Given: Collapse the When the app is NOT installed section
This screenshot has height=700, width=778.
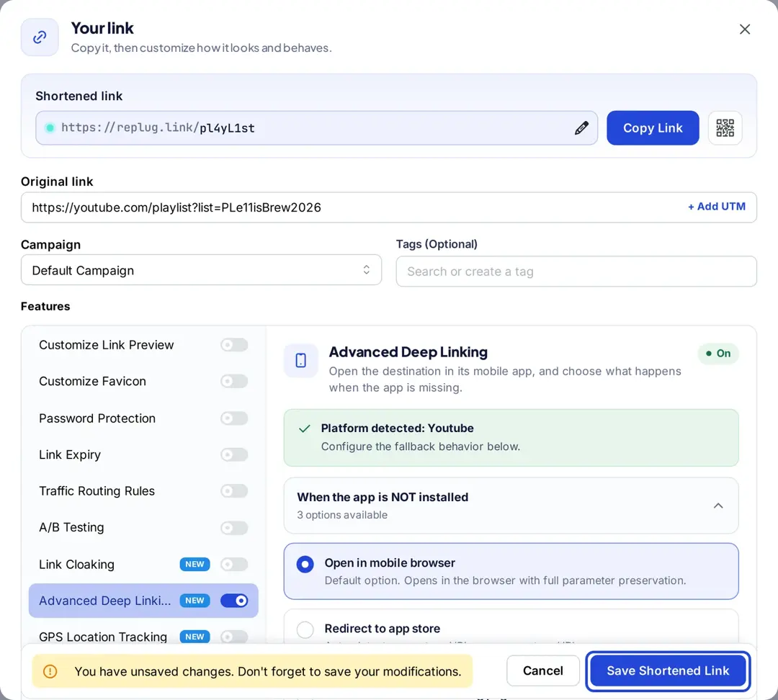Looking at the screenshot, I should pos(511,506).
